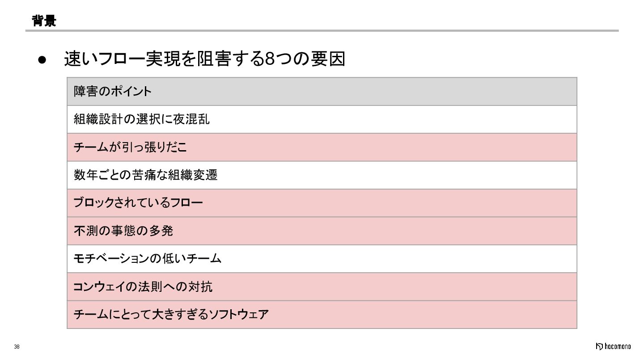Click the モチベーションの低いチーム row
644x362 pixels.
click(x=322, y=259)
